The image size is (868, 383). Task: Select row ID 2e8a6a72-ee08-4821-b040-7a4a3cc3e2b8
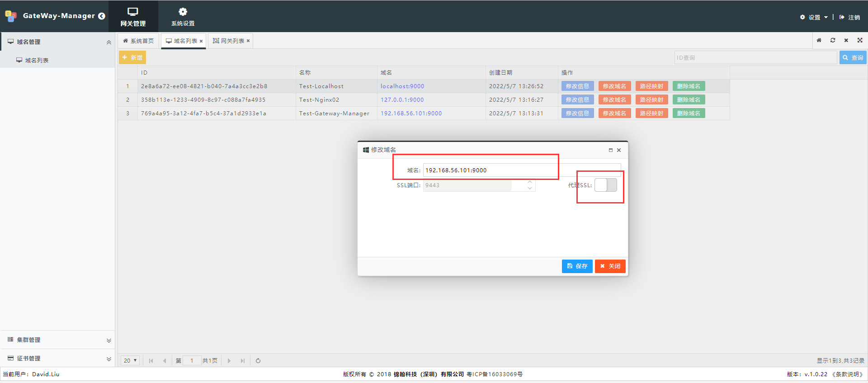tap(204, 86)
